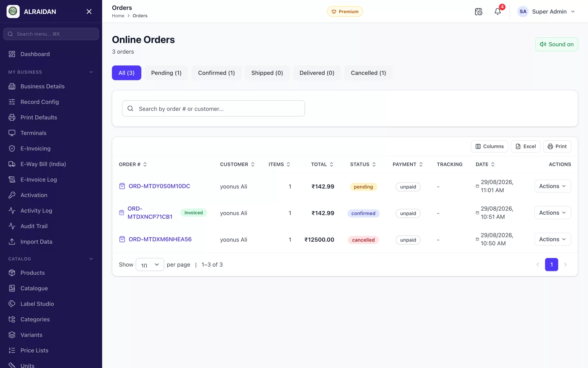The height and width of the screenshot is (368, 588).
Task: Switch to the Delivered (0) tab
Action: coord(317,73)
